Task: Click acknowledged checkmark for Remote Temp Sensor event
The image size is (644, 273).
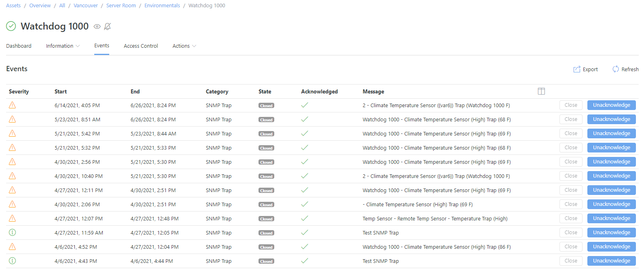Action: tap(305, 218)
